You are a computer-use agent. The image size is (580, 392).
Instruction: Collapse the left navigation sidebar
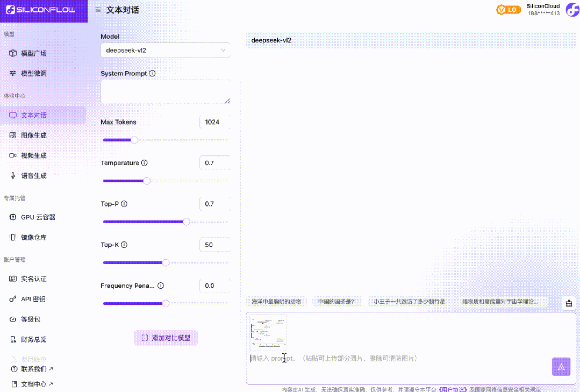tap(97, 9)
